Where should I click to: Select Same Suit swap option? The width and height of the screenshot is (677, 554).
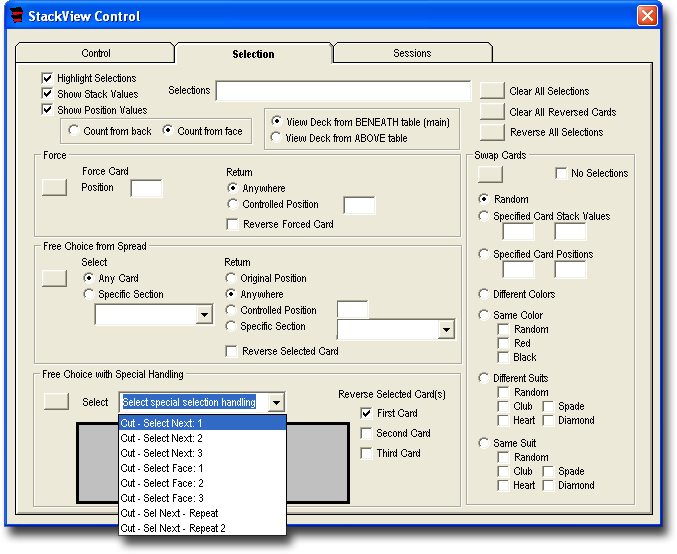tap(484, 443)
